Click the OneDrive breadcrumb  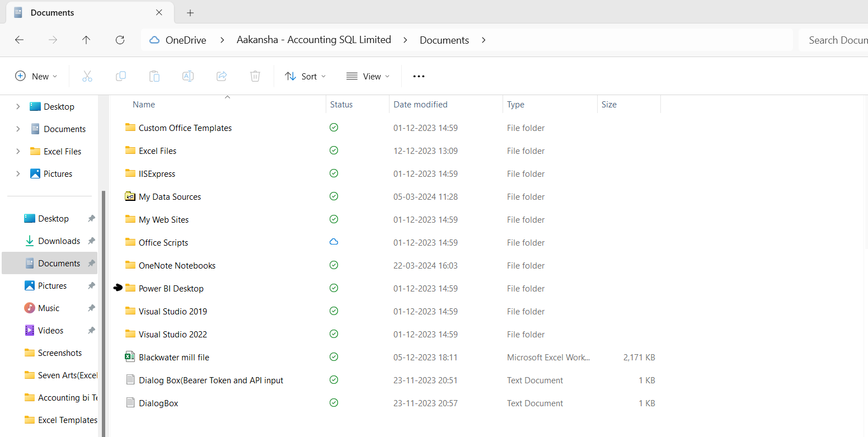pos(186,40)
